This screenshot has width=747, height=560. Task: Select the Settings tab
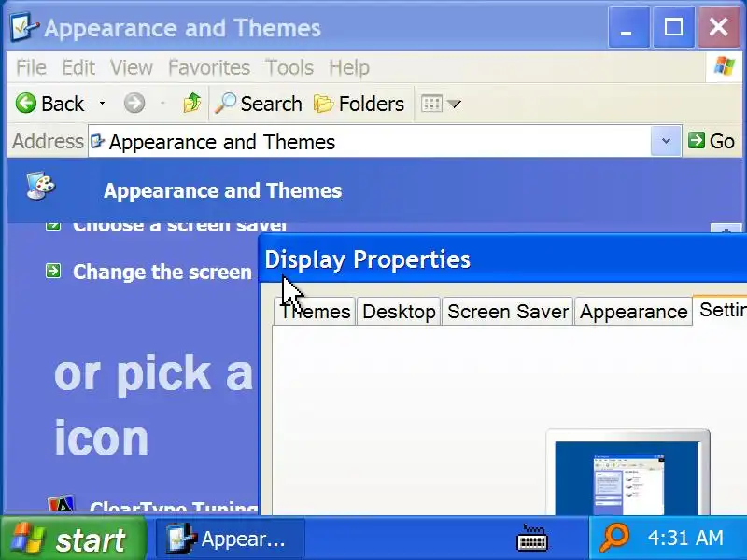tap(720, 310)
